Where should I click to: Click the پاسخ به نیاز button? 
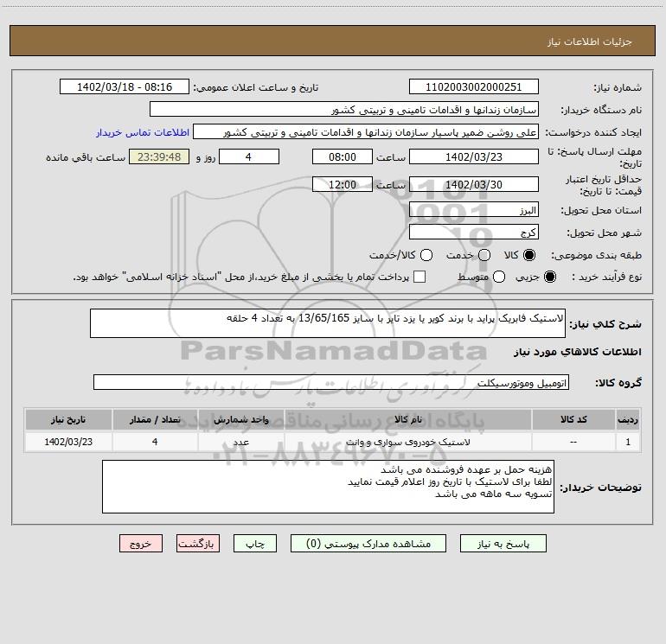(x=503, y=544)
